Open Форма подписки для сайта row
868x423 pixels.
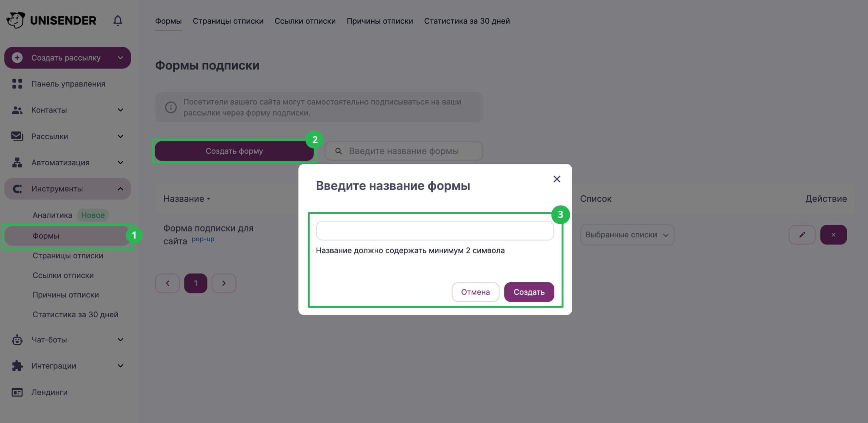[208, 235]
